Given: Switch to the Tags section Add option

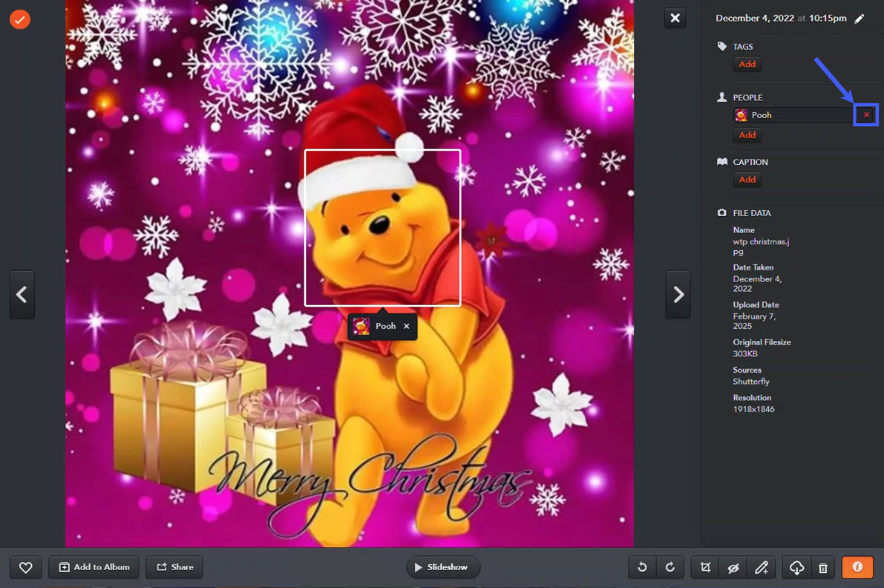Looking at the screenshot, I should click(x=747, y=64).
